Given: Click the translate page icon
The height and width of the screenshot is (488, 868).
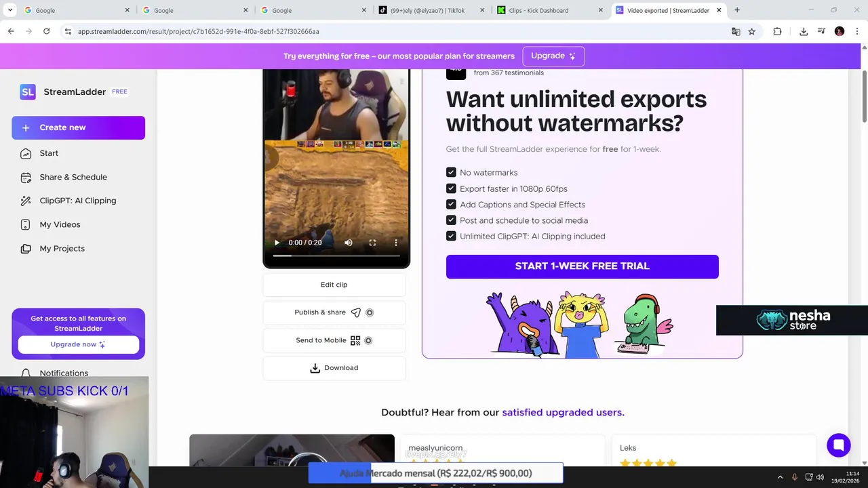Looking at the screenshot, I should pos(736,31).
